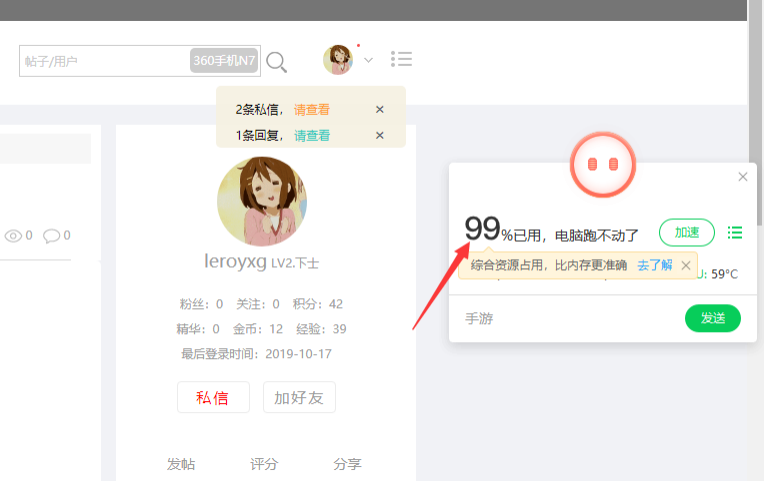The height and width of the screenshot is (482, 764).
Task: Open the list menu icon in header
Action: point(401,59)
